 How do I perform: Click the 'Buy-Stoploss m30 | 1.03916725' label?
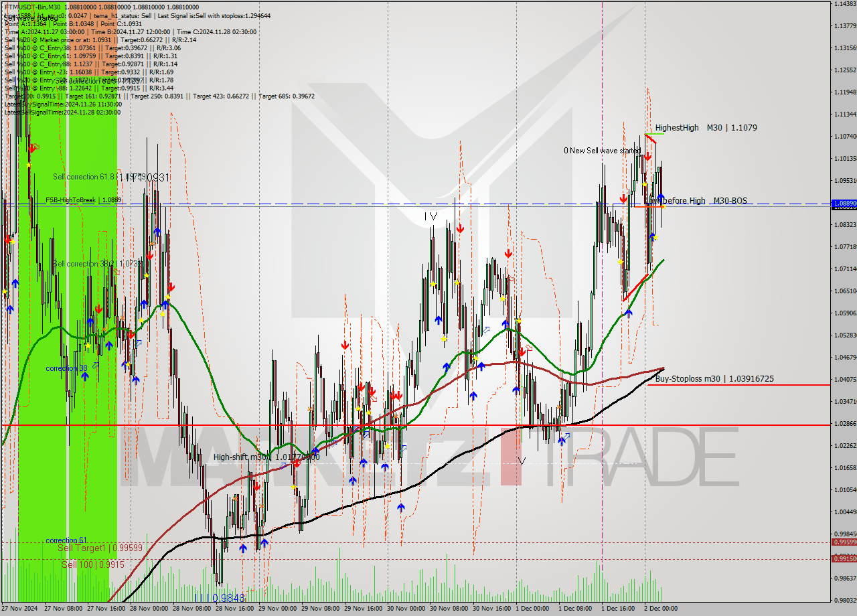point(714,378)
